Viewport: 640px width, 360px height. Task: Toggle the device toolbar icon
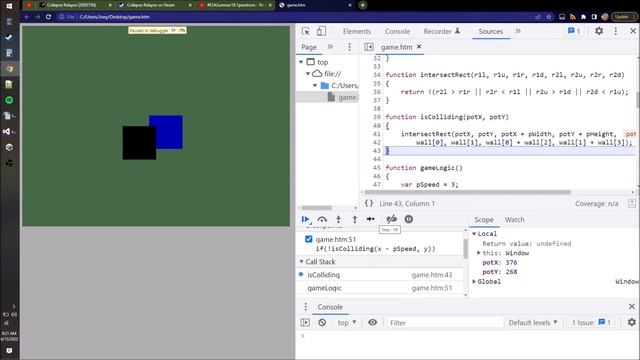click(322, 31)
